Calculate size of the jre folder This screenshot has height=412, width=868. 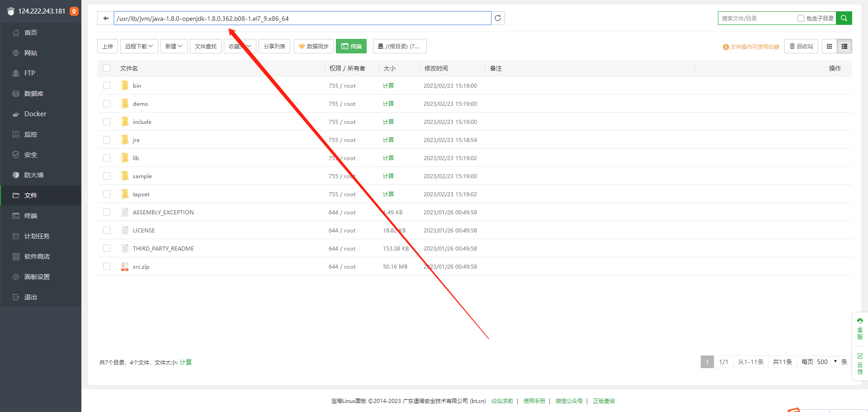388,140
